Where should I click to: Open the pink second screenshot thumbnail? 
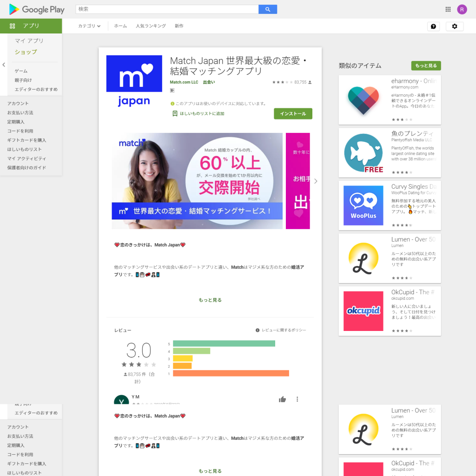pos(298,181)
